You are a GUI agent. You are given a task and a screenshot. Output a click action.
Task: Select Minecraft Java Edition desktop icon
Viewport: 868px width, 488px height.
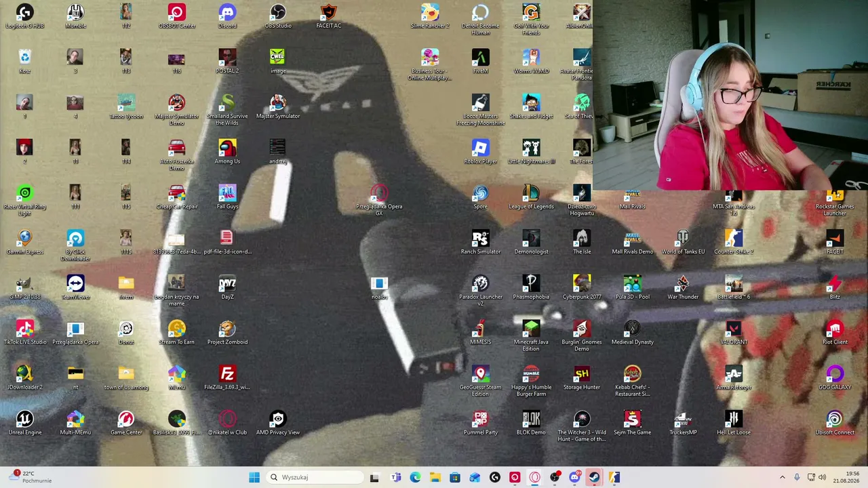(x=531, y=336)
